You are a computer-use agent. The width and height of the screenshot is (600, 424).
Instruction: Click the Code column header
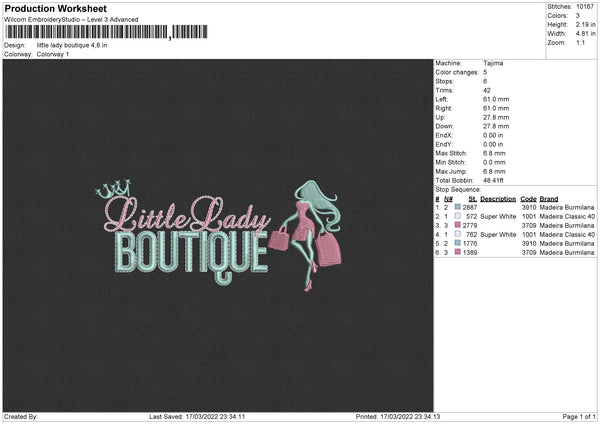(528, 198)
